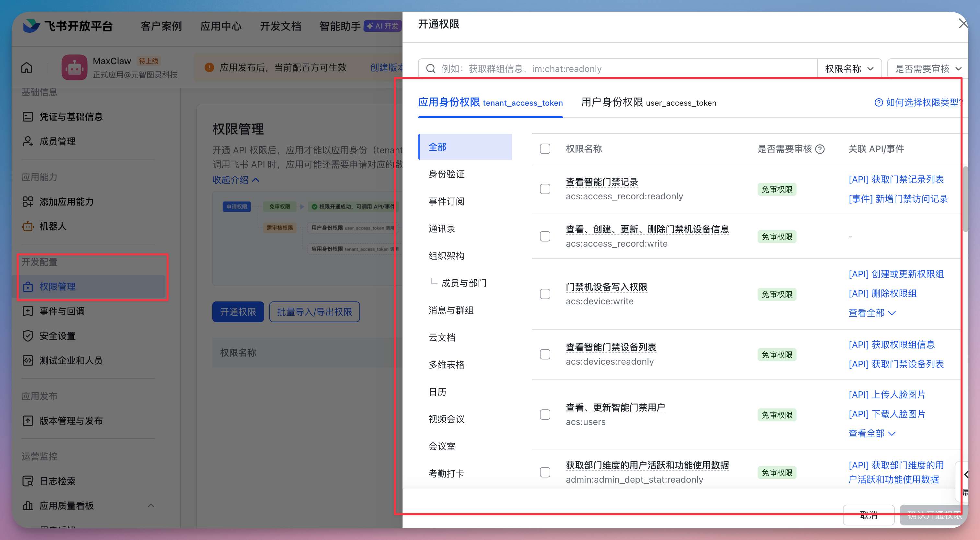Open 开发文档 in top navigation
980x540 pixels.
pos(281,26)
